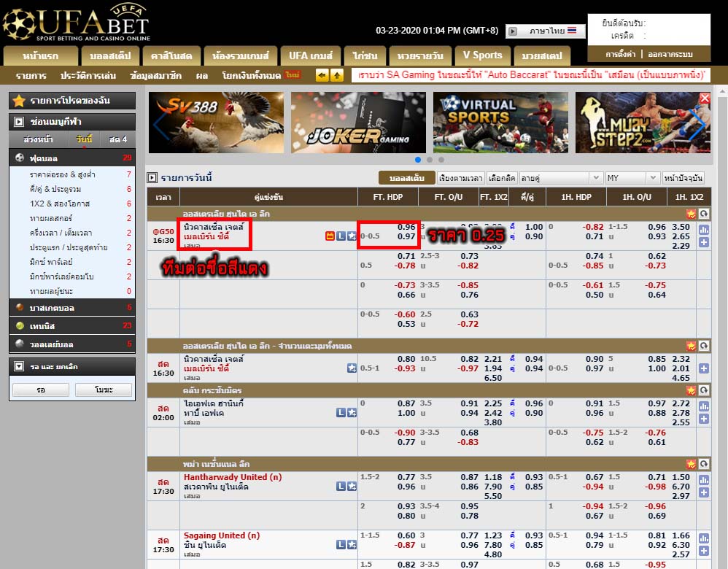Open ข้อมูลสมาชิก in the sub-navigation bar

coord(156,75)
